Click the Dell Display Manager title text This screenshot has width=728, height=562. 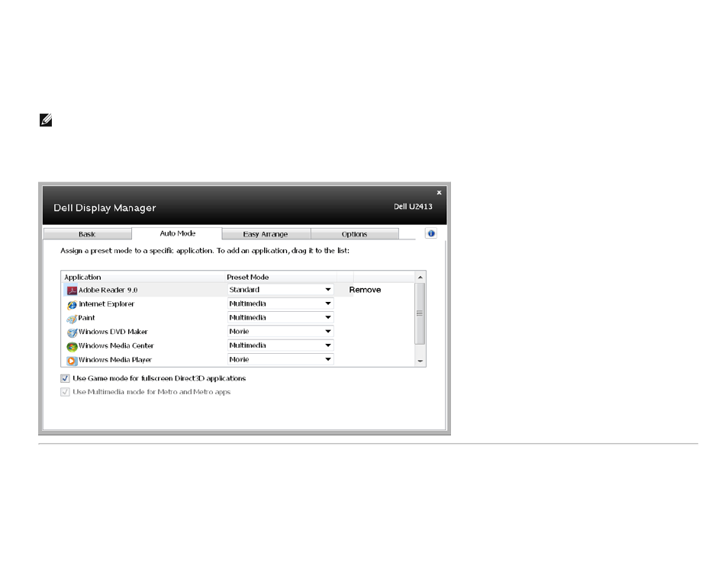pos(105,208)
